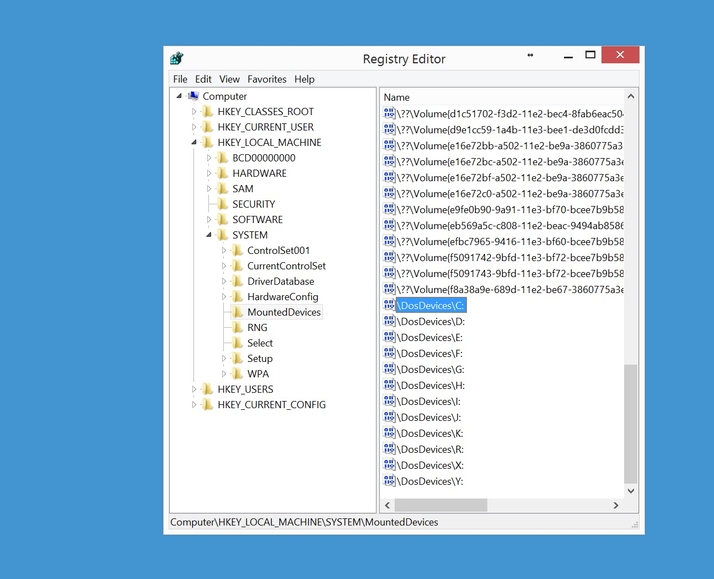Viewport: 714px width, 579px height.
Task: Click the binary value icon for \DosDevices\F:
Action: 389,353
